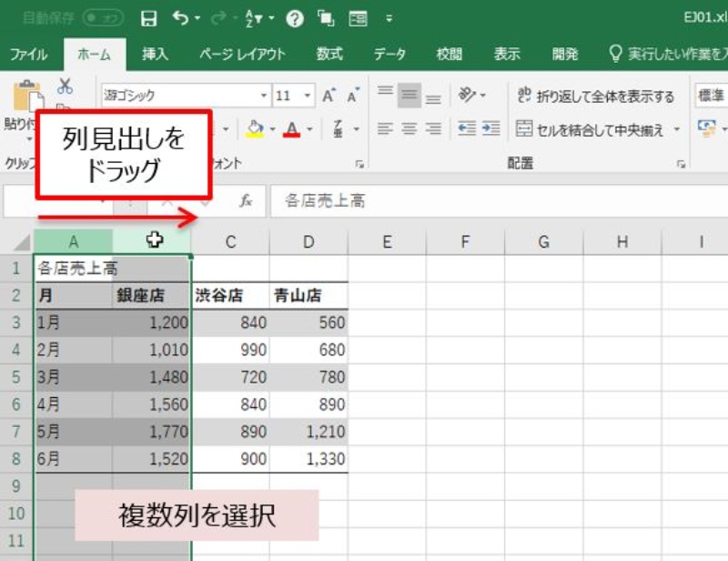Screen dimensions: 728x561
Task: Click the Undo arrow icon
Action: coord(178,18)
